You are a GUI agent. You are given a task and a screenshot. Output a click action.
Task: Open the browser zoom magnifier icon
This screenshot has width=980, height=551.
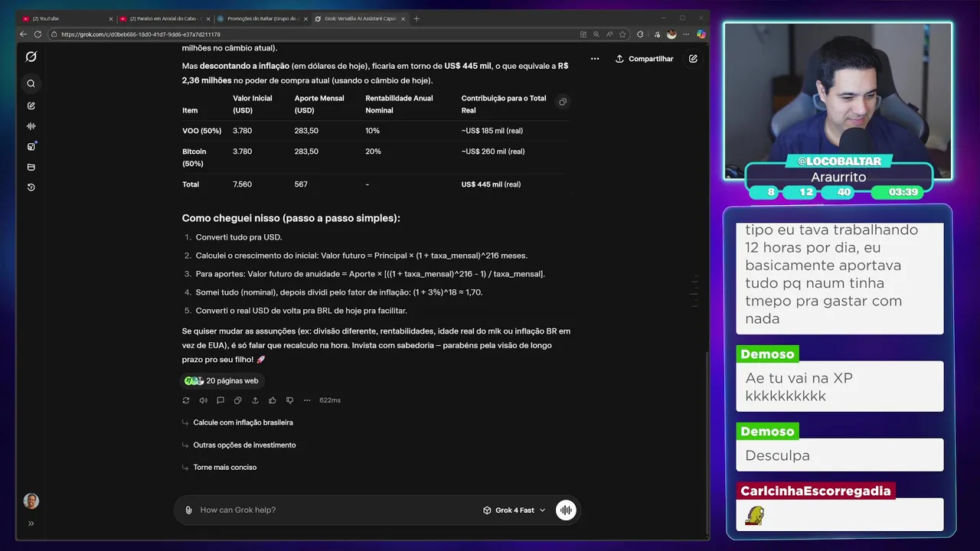(x=596, y=34)
